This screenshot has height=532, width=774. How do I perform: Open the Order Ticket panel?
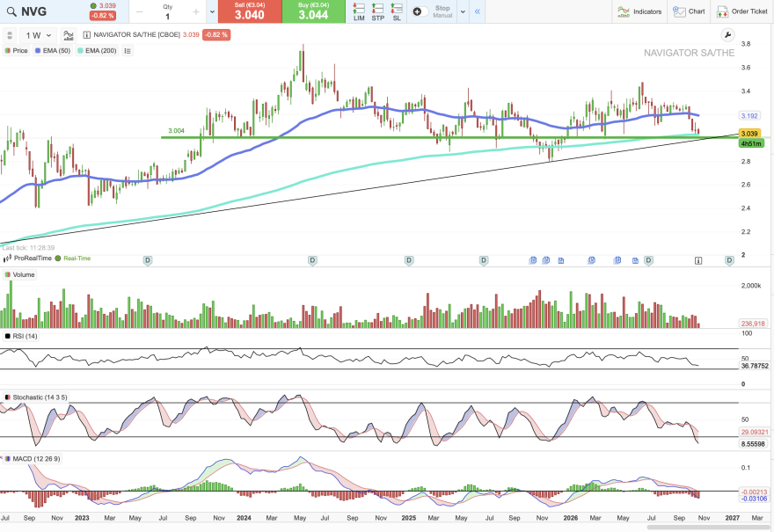coord(742,11)
